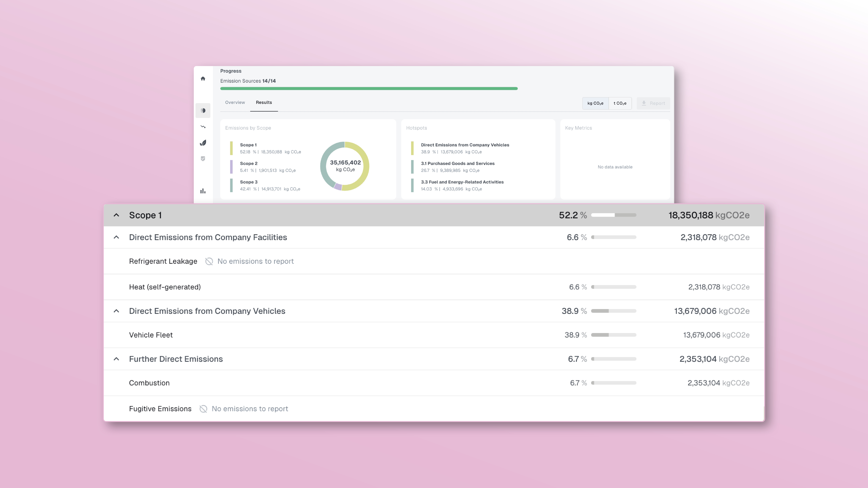Image resolution: width=868 pixels, height=488 pixels.
Task: Collapse Direct Emissions from Company Facilities
Action: point(116,237)
